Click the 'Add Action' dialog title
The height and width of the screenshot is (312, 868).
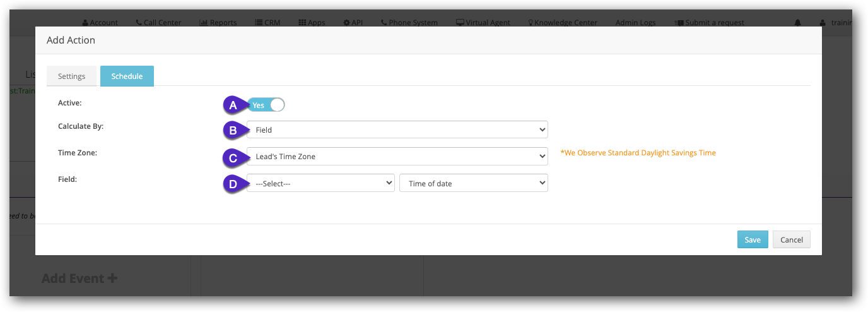tap(71, 40)
